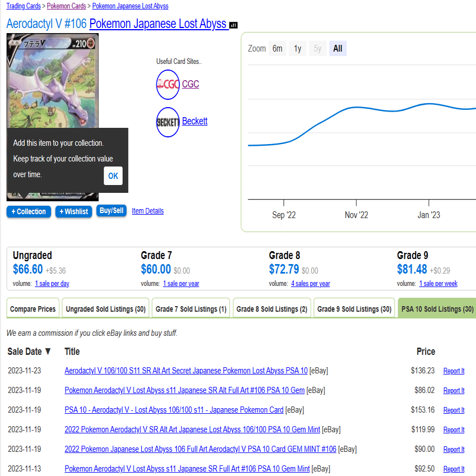This screenshot has height=476, width=476.
Task: Open the $90.00 Full Art GEM MINT listing
Action: 200,449
